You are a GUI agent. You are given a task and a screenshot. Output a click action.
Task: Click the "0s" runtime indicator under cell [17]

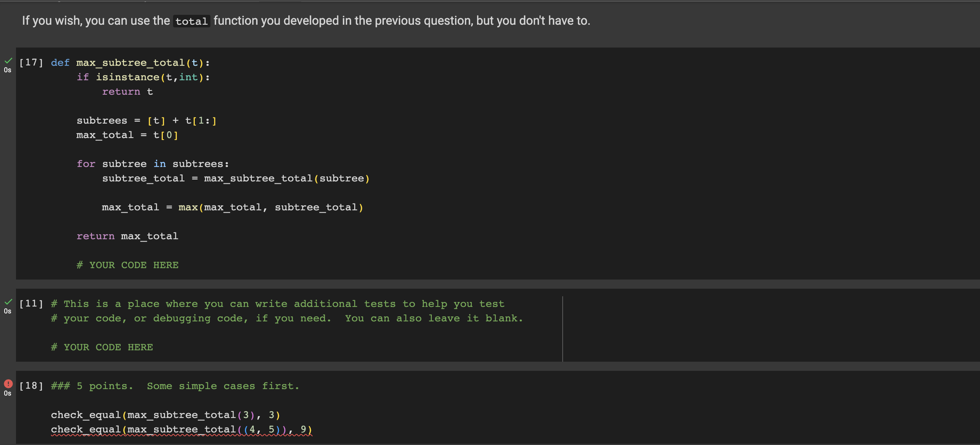8,70
